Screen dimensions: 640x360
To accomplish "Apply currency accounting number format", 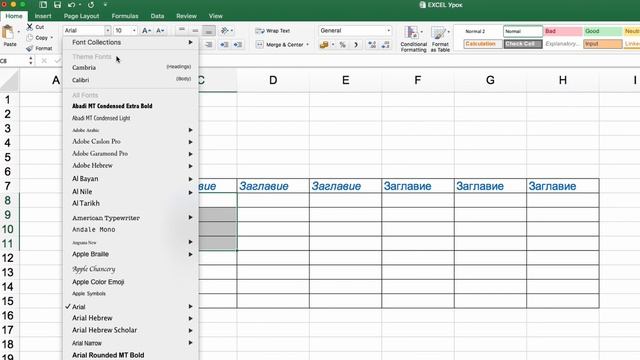I will 324,44.
